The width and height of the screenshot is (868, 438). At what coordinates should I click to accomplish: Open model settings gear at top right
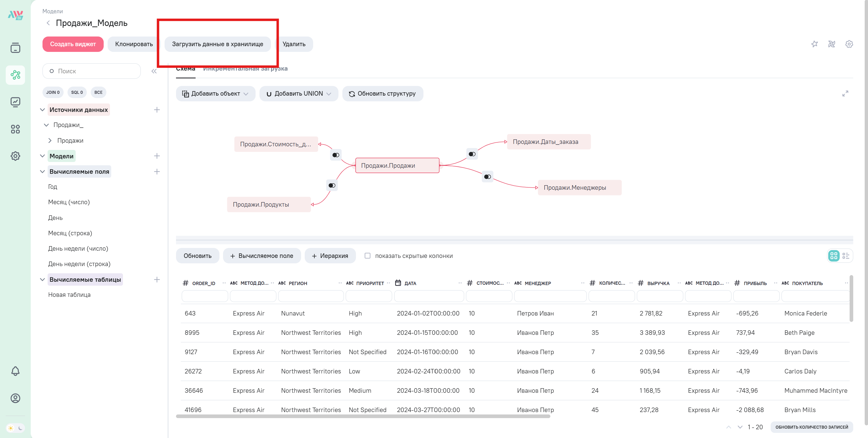coord(849,44)
